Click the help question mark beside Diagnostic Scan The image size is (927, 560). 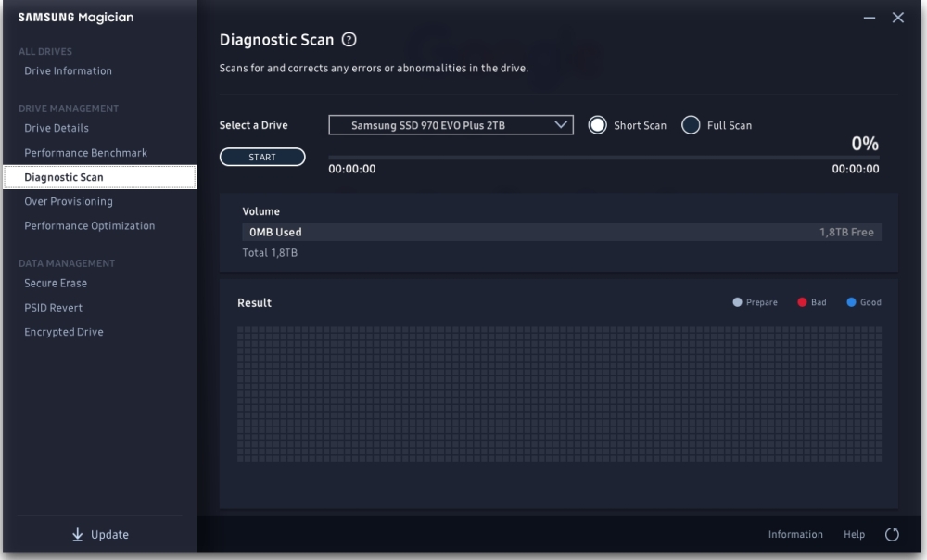point(349,41)
